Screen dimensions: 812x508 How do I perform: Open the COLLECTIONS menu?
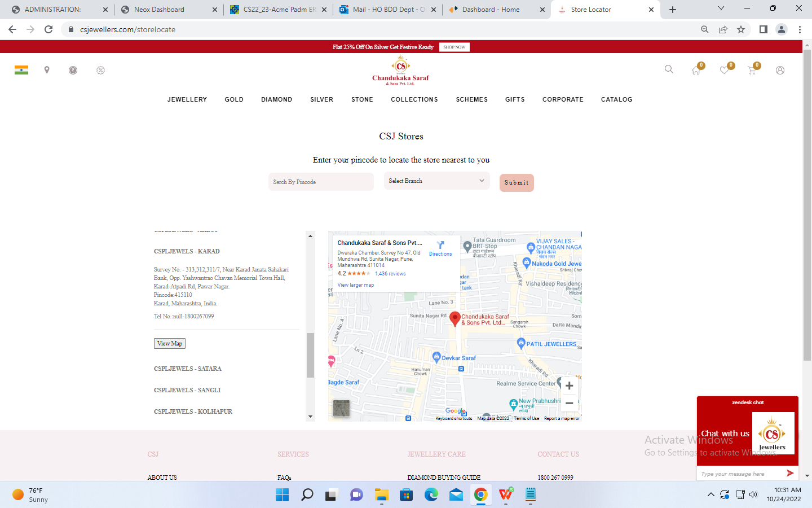click(x=414, y=99)
